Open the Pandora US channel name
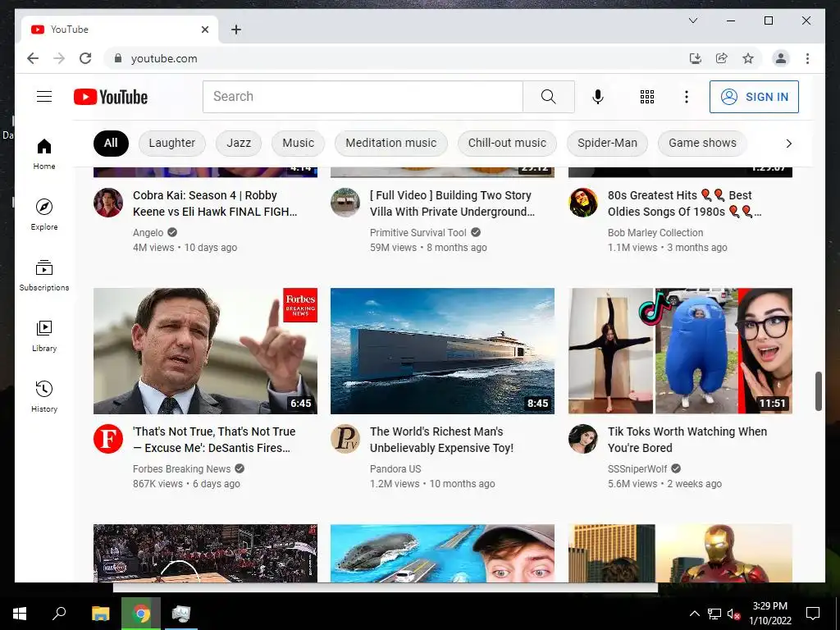This screenshot has width=840, height=630. tap(395, 468)
